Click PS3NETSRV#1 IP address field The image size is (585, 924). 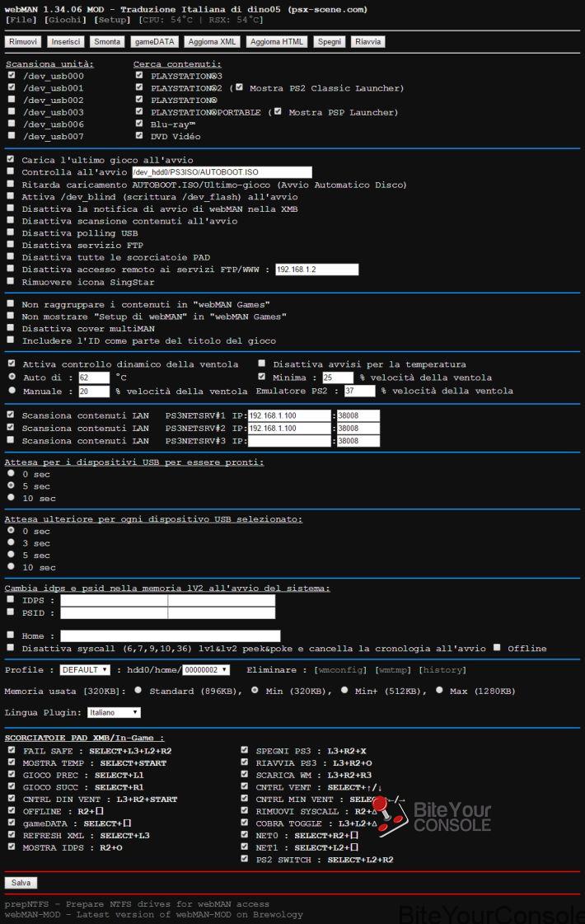289,415
